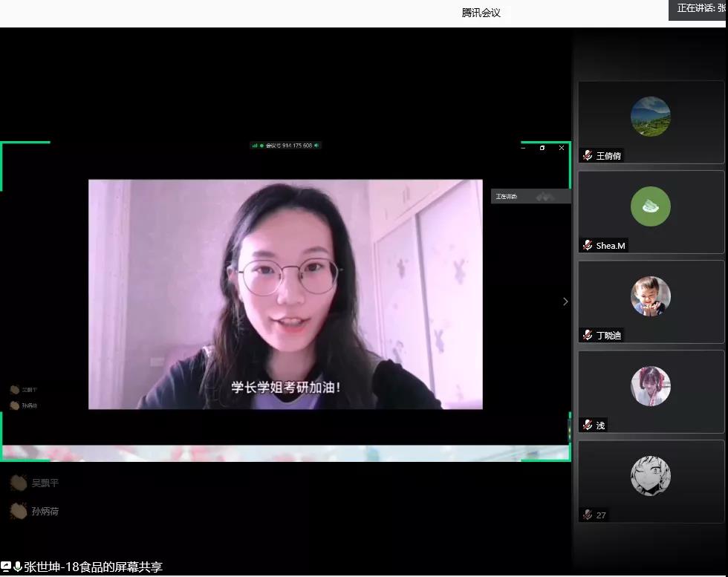
Task: Expand the side panel with the right chevron
Action: pos(565,301)
